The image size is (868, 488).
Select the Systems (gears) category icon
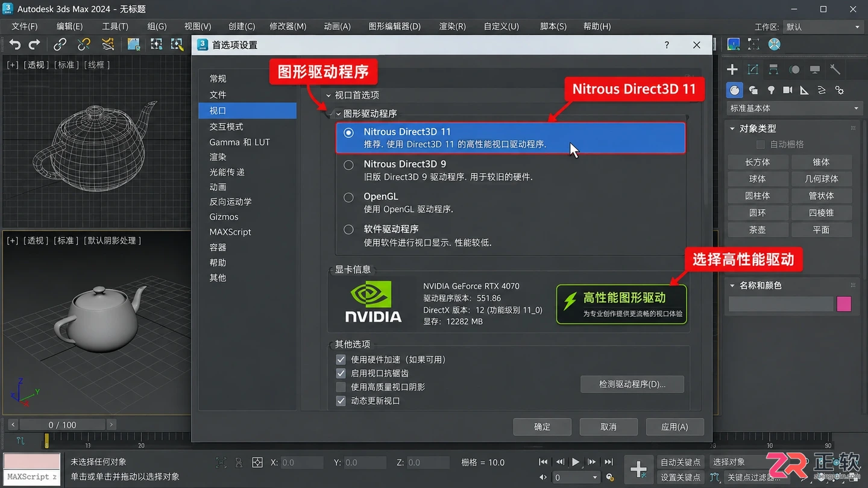[x=840, y=90]
